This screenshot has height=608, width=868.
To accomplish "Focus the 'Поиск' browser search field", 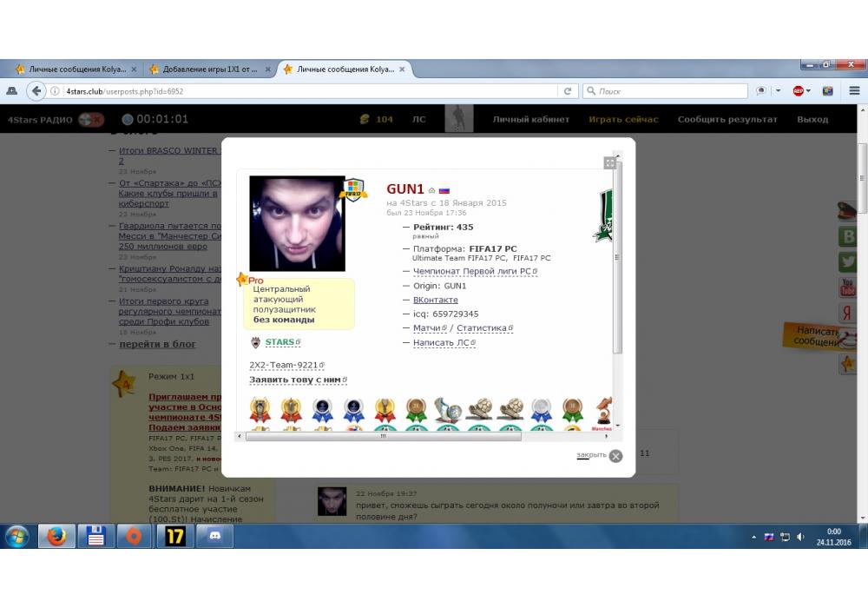I will pyautogui.click(x=665, y=91).
